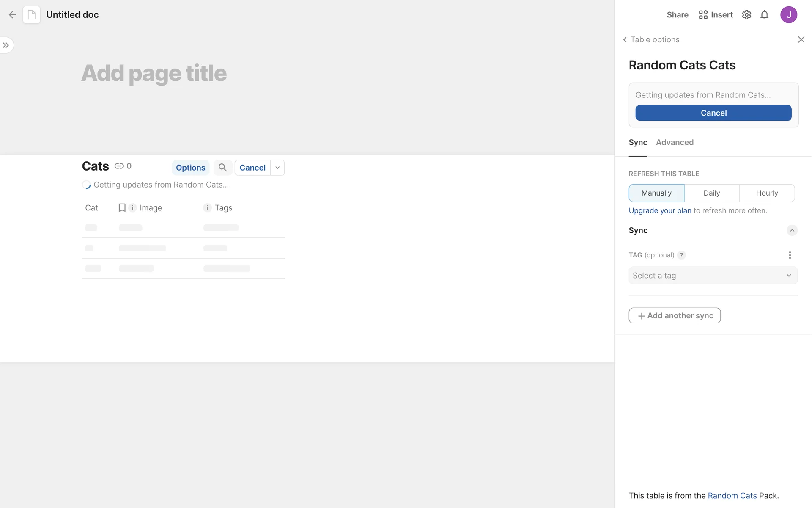The width and height of the screenshot is (812, 508).
Task: Open doc settings gear icon
Action: coord(746,15)
